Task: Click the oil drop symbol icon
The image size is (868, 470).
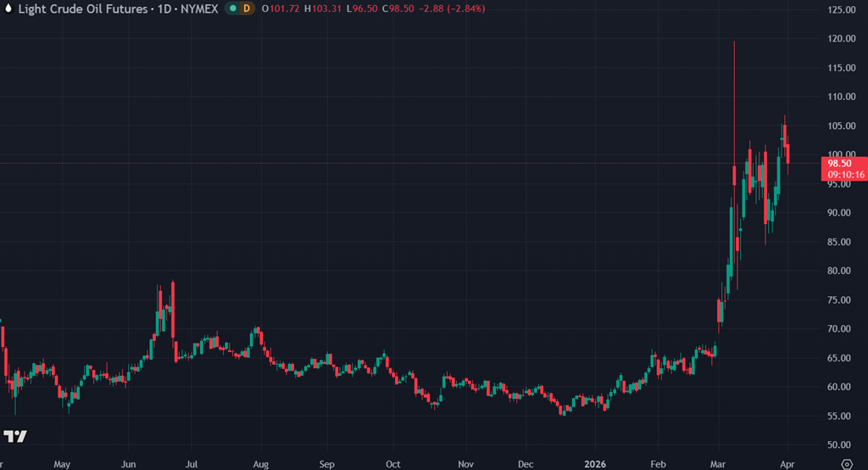Action: [x=8, y=8]
